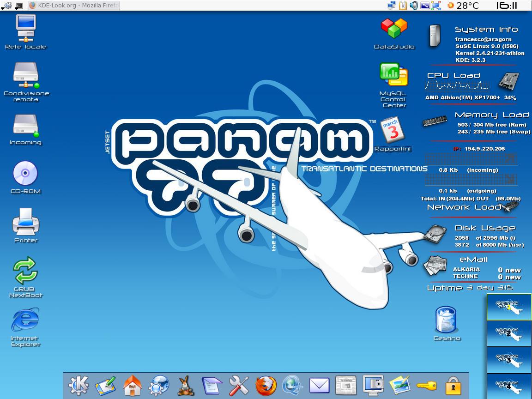This screenshot has width=532, height=399.
Task: Click the 0.8 Kb (incoming) label
Action: pyautogui.click(x=468, y=170)
